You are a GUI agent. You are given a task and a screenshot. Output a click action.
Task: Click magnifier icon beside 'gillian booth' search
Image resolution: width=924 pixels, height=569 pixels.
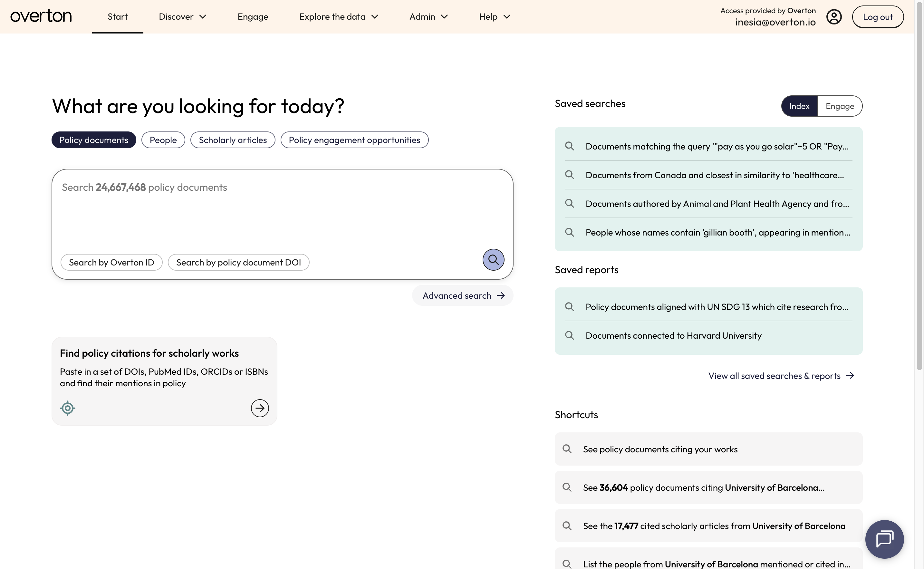tap(570, 232)
